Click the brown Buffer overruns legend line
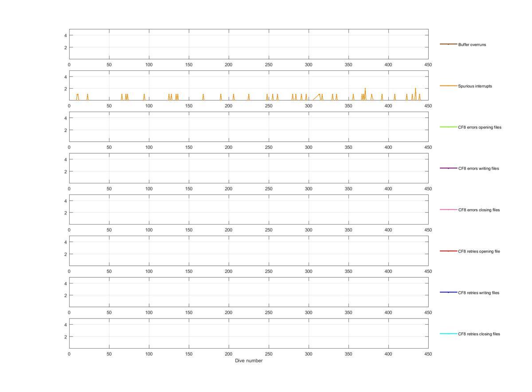The width and height of the screenshot is (532, 392). click(448, 44)
